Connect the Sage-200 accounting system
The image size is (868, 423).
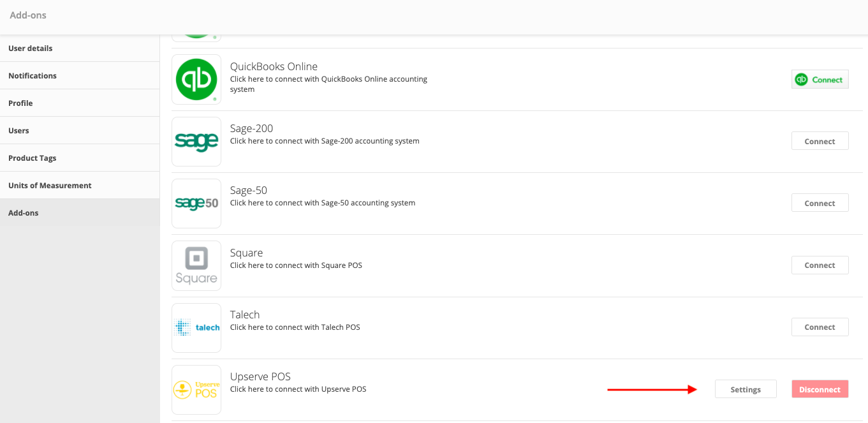tap(820, 141)
